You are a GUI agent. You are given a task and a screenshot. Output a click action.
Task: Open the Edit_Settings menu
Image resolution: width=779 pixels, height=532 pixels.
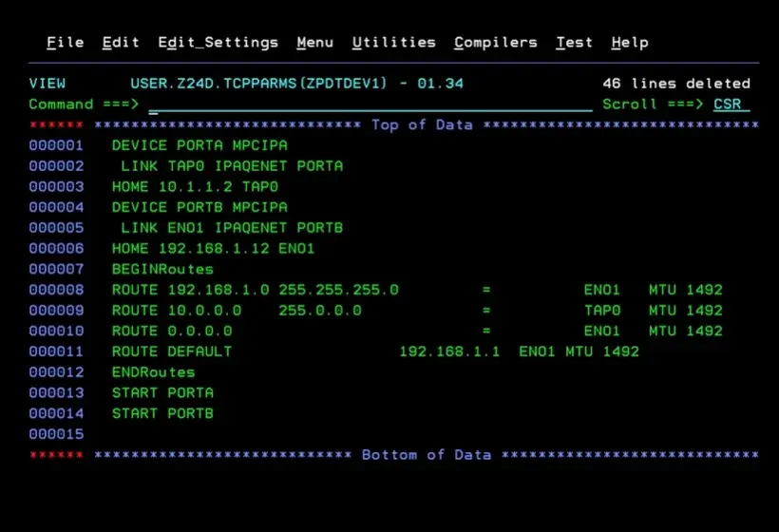[x=218, y=43]
